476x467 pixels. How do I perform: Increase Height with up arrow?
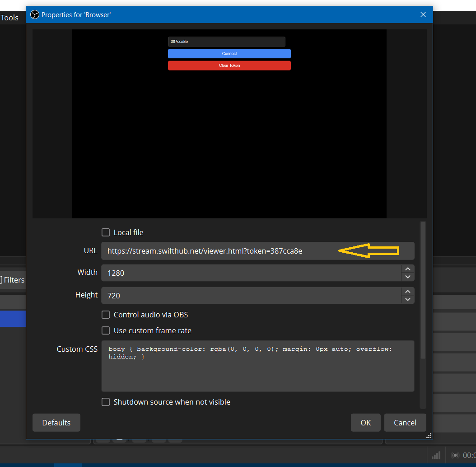(408, 292)
